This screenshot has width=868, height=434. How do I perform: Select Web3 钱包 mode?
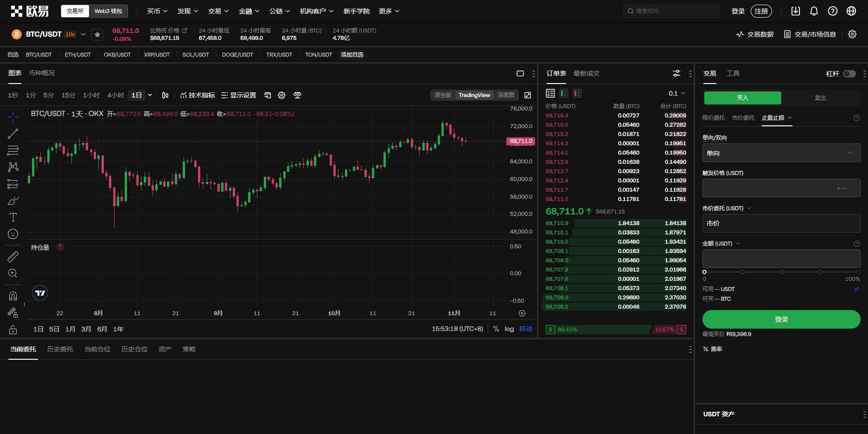click(108, 11)
